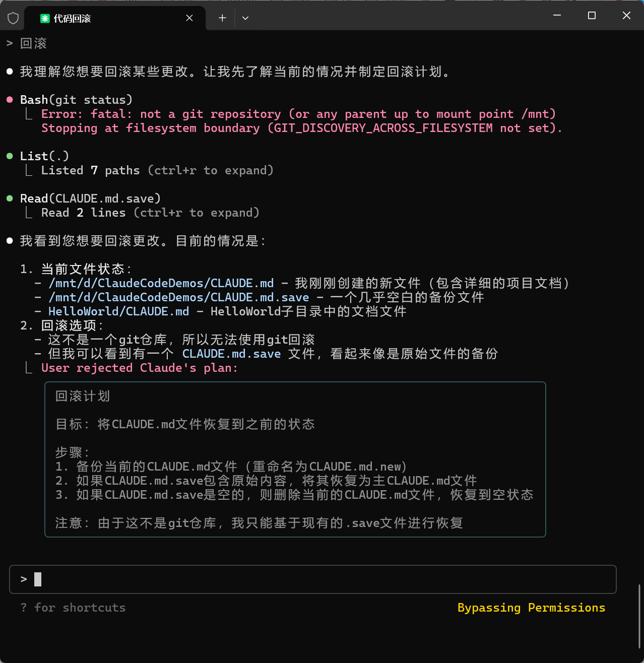Close the 代码回滚 tab
The width and height of the screenshot is (644, 663).
(189, 18)
